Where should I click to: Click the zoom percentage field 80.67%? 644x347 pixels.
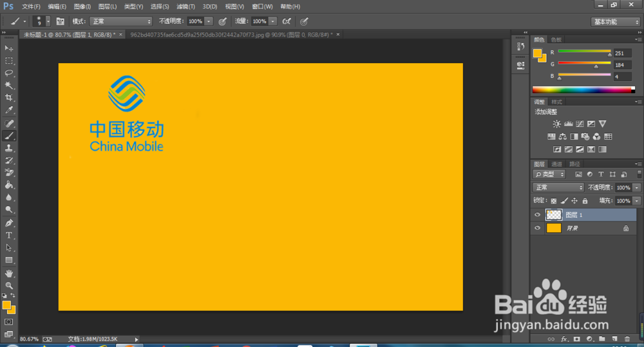click(29, 339)
